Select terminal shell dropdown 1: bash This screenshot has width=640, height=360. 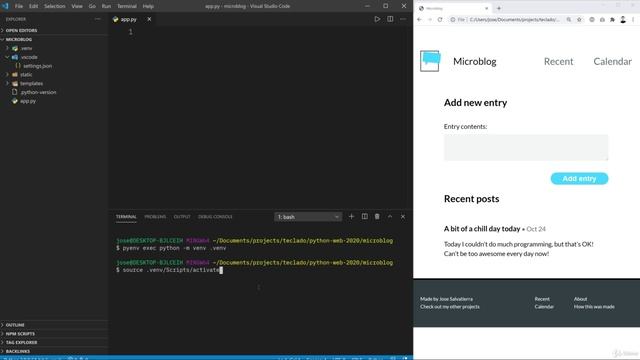(308, 217)
